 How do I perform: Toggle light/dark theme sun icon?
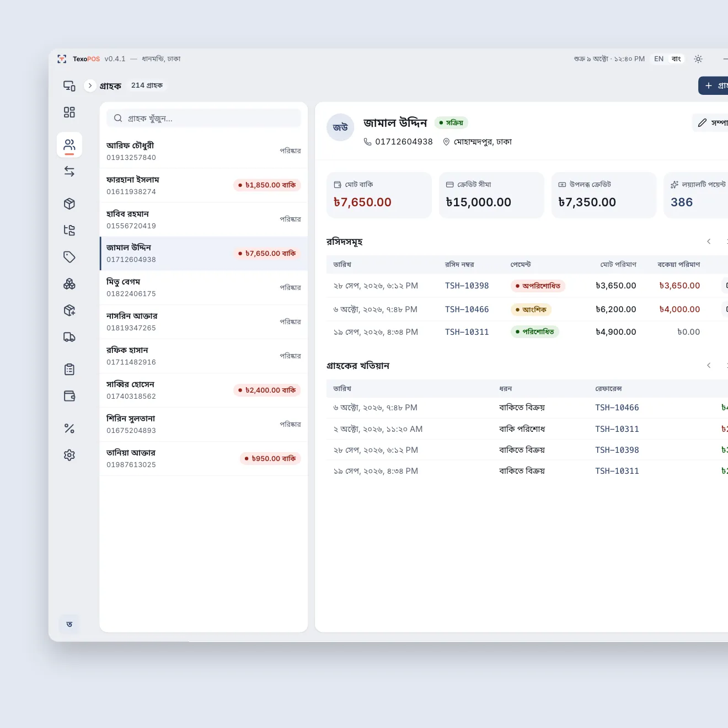698,59
